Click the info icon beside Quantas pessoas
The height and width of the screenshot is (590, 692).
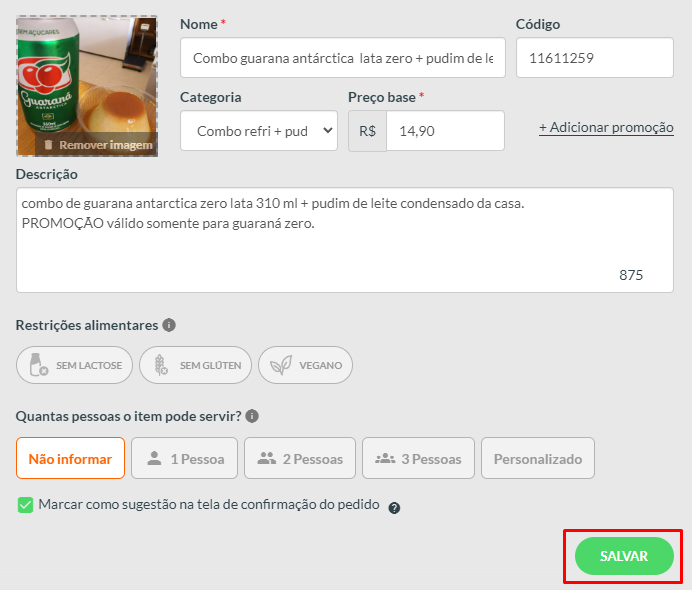pos(252,416)
